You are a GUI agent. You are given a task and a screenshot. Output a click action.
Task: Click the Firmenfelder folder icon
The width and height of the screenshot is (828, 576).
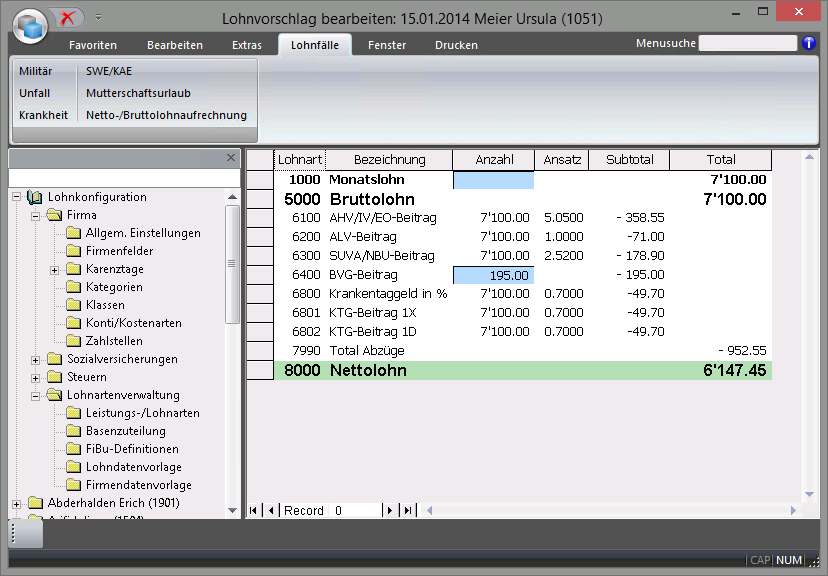(73, 251)
